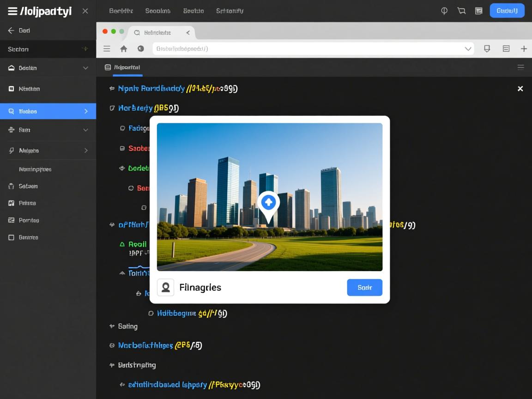Click the bookmark icon right of the address bar
The image size is (532, 399).
point(487,48)
